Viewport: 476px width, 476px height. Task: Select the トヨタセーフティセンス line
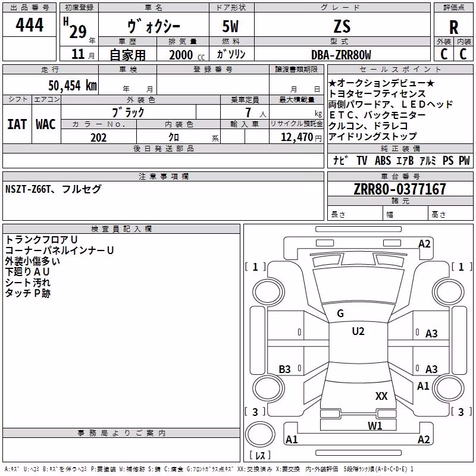(377, 93)
